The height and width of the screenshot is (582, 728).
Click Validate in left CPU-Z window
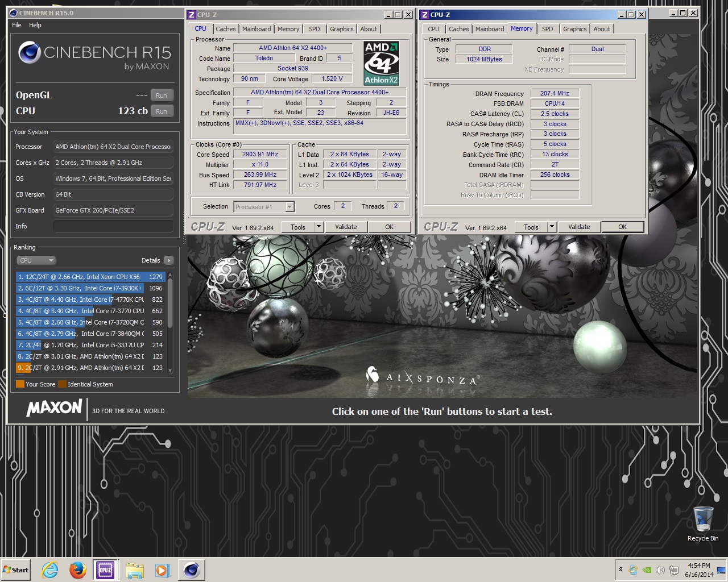tap(346, 227)
